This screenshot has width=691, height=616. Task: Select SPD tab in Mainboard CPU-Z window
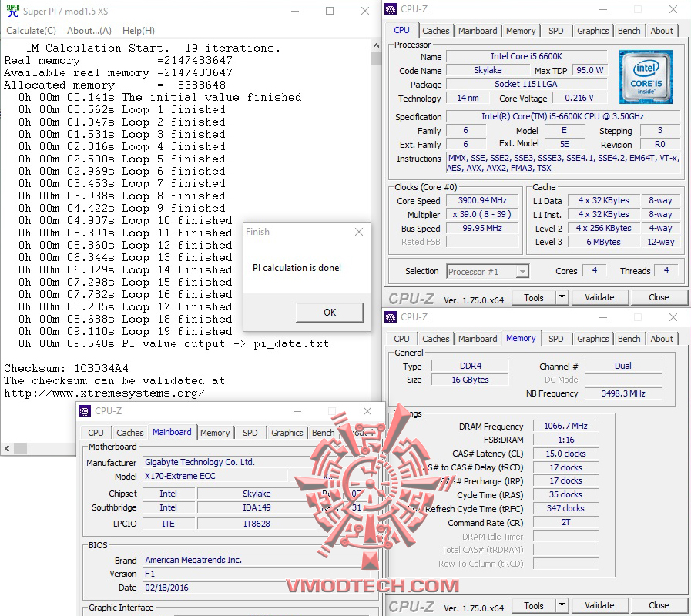pos(250,433)
